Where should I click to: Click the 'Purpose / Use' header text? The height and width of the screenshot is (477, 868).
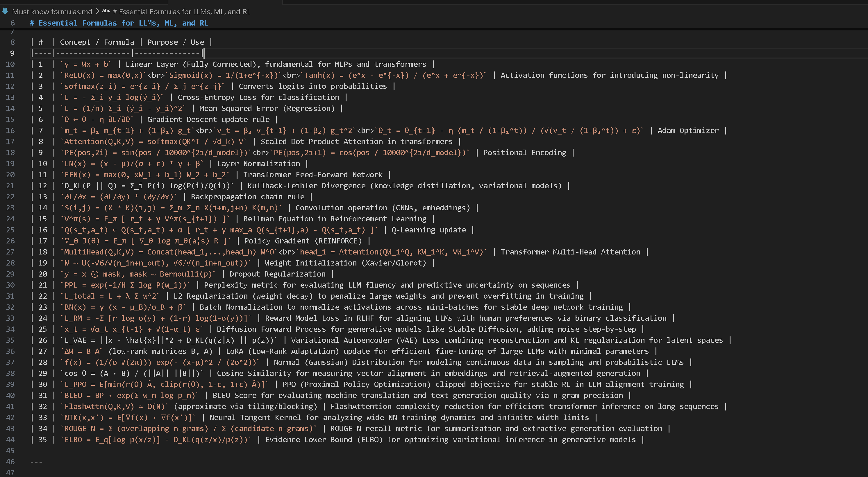click(x=176, y=42)
